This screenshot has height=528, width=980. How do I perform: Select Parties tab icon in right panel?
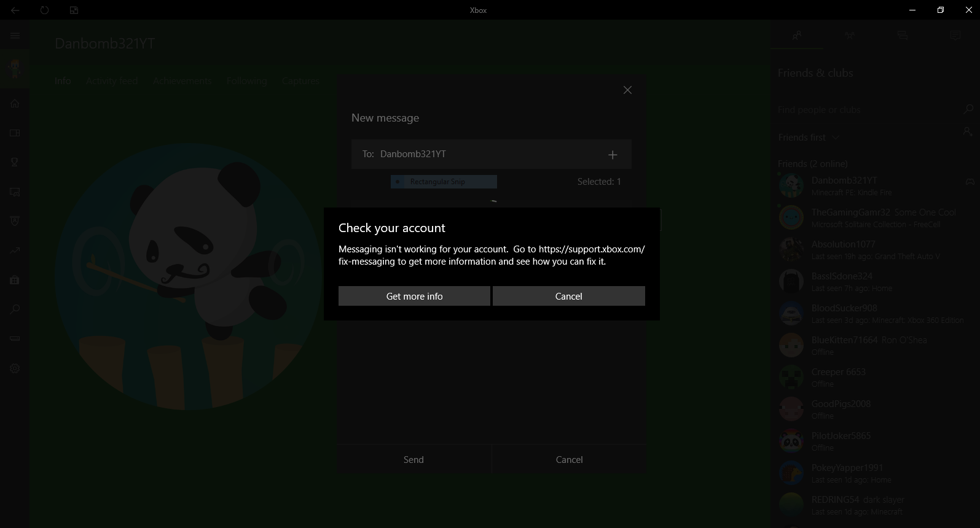[x=850, y=36]
